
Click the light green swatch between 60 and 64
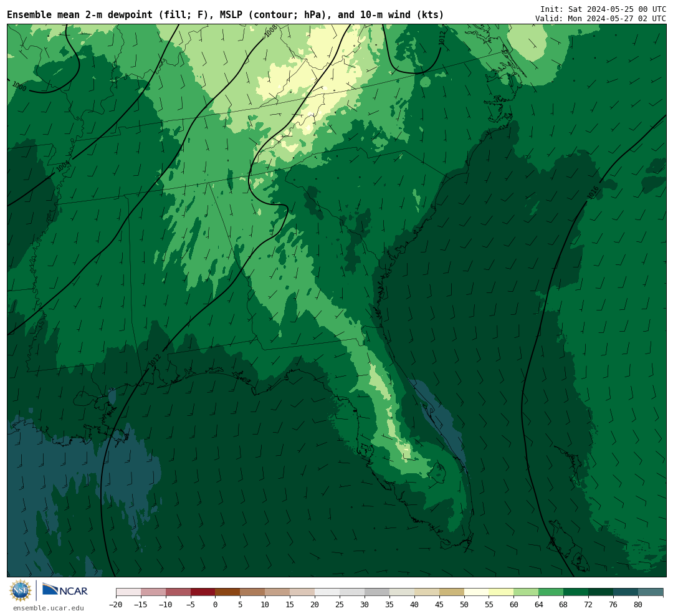[526, 592]
